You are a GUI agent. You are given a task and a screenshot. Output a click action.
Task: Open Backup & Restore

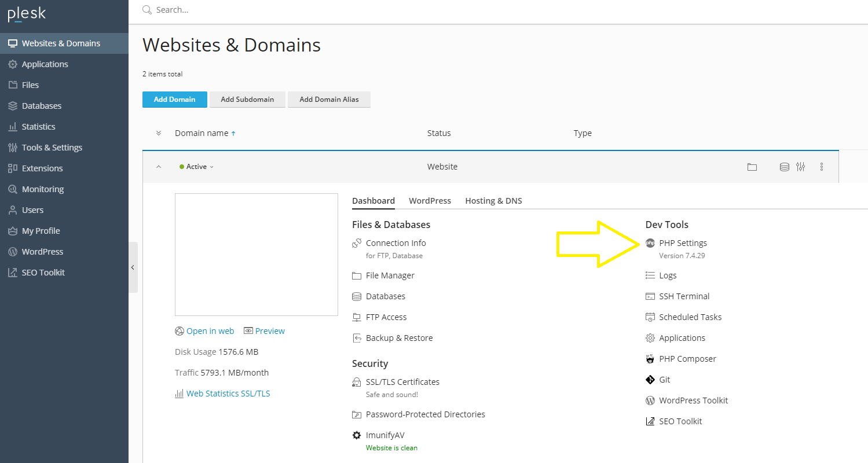pos(399,337)
